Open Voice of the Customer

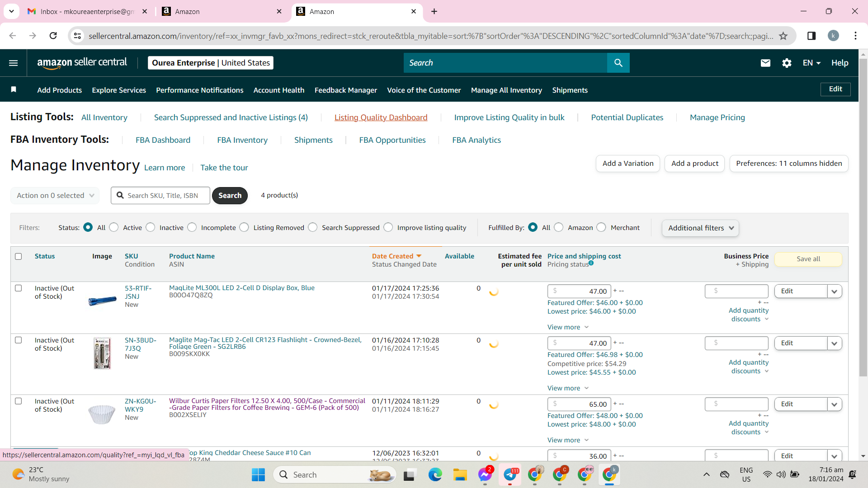pos(424,90)
